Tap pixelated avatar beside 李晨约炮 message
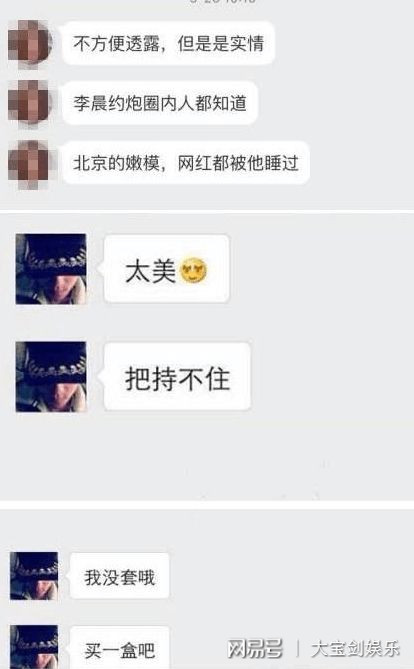This screenshot has width=414, height=669. [30, 104]
